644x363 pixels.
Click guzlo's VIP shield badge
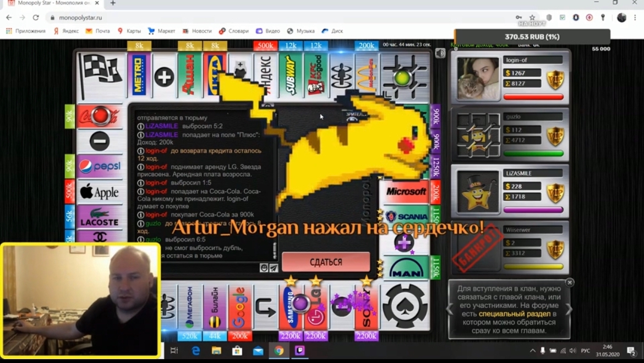pyautogui.click(x=555, y=136)
